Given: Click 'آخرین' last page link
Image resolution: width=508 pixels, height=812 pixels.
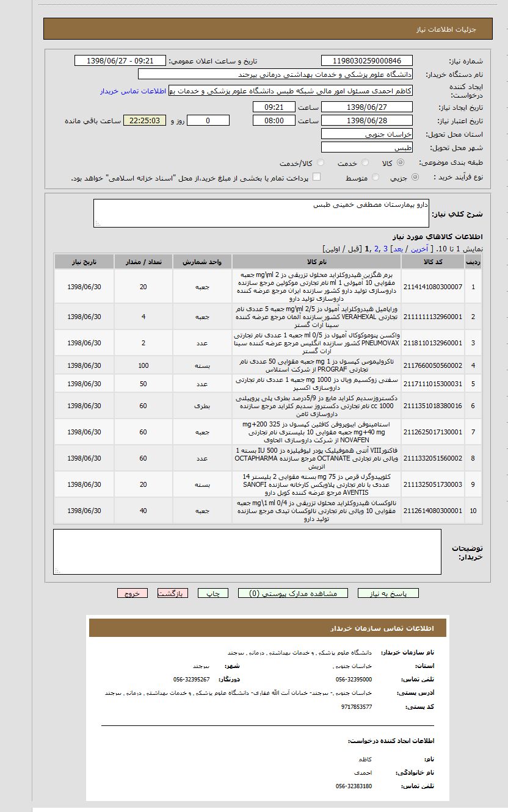Looking at the screenshot, I should [x=419, y=249].
